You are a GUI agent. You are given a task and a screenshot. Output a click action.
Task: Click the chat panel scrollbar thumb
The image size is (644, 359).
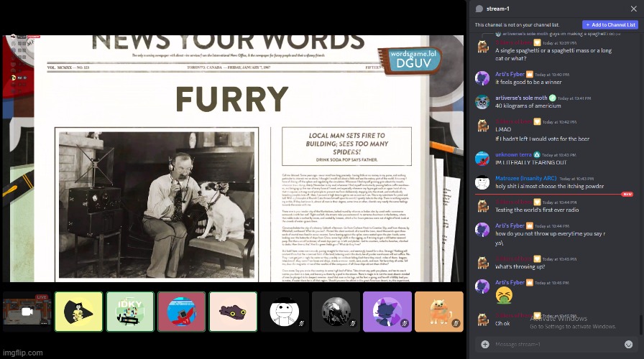[x=640, y=325]
